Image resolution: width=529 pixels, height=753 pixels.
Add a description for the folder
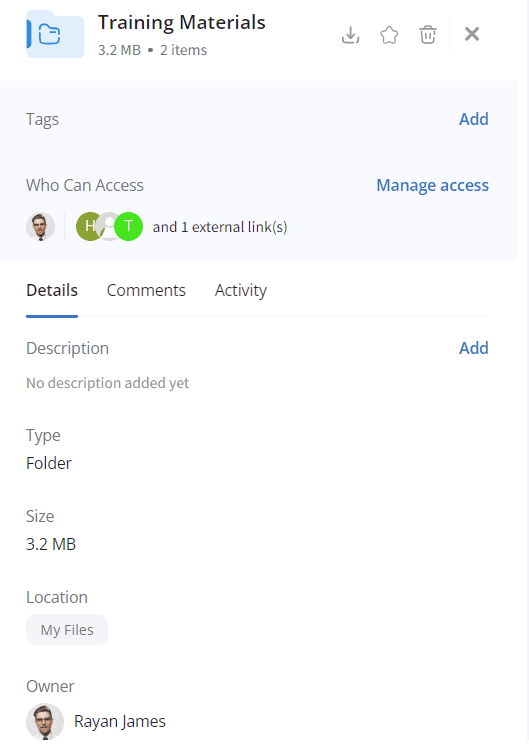coord(473,348)
